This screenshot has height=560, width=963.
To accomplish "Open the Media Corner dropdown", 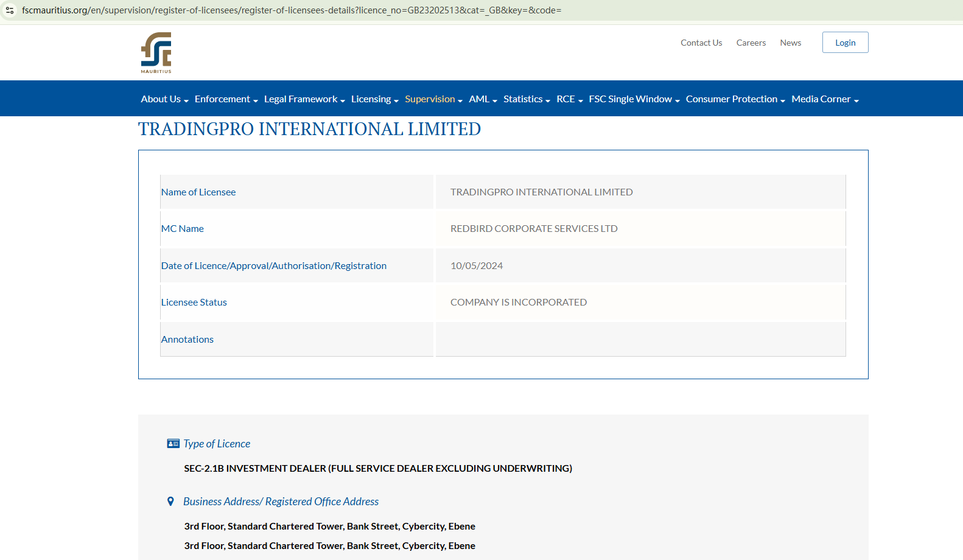I will coord(825,99).
